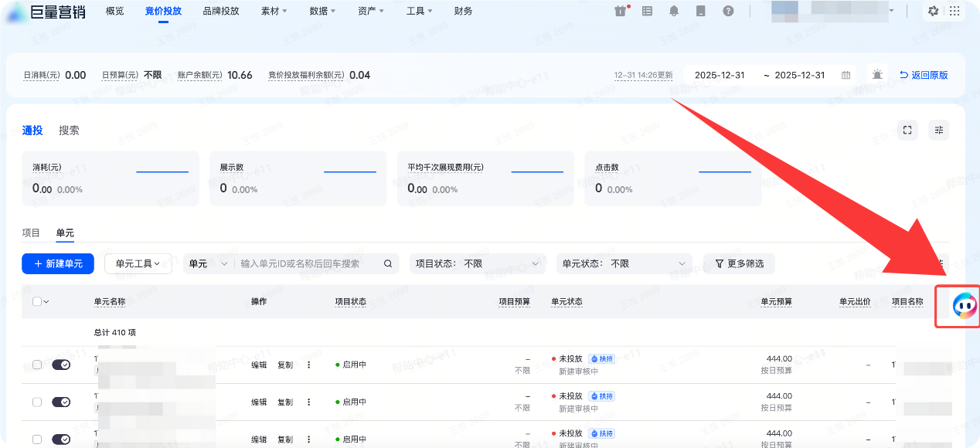Select the 点击数 metric card

coord(673,178)
